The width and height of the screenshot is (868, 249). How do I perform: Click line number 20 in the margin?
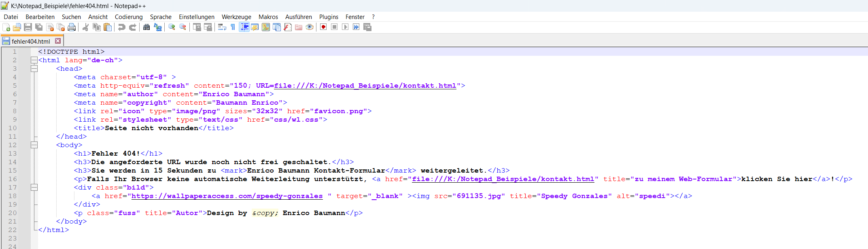[x=13, y=213]
